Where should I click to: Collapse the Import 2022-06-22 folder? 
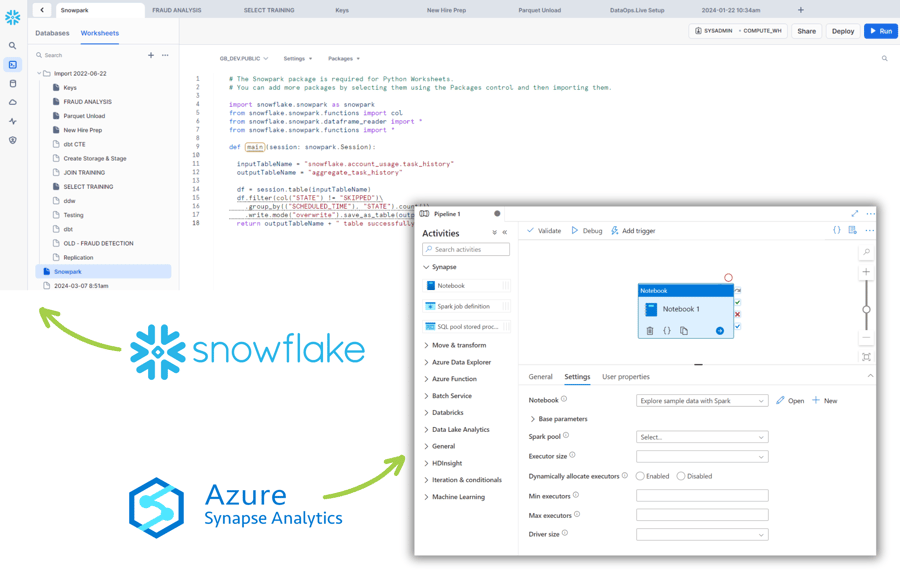[39, 73]
